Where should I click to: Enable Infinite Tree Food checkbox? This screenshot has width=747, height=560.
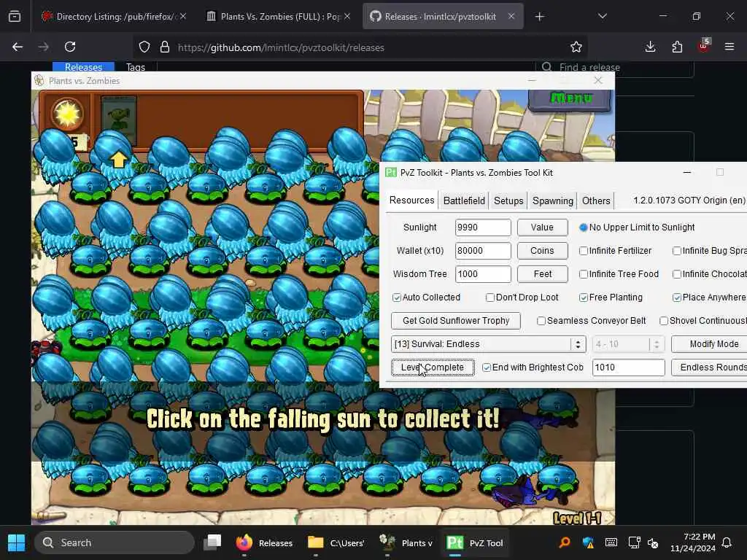(x=584, y=274)
